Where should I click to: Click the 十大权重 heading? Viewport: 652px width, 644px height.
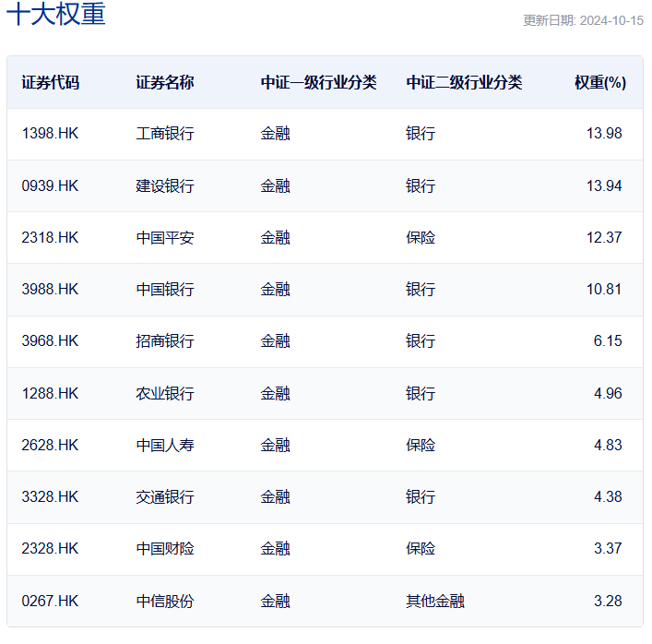[56, 14]
